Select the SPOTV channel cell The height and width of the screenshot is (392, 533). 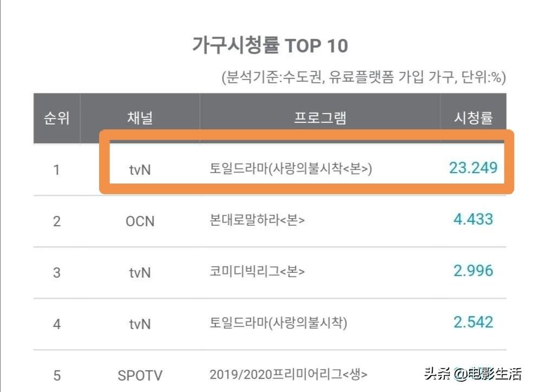pos(140,375)
